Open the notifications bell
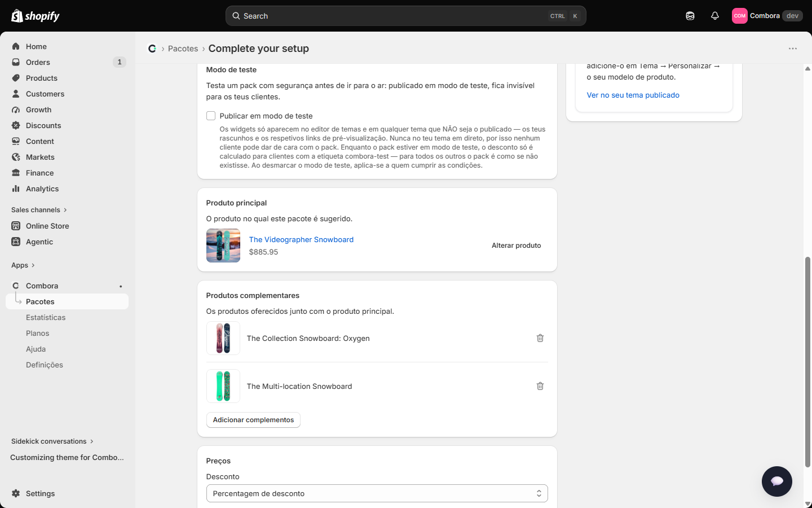The image size is (812, 508). tap(715, 16)
